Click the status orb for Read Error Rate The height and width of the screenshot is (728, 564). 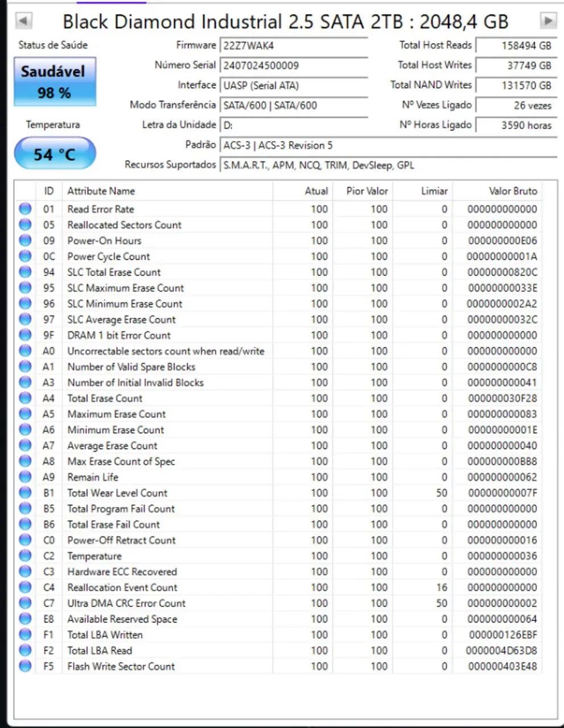point(25,209)
